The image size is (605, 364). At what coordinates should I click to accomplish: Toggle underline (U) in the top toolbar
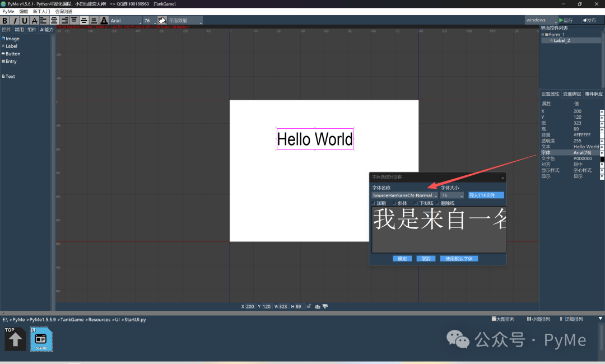25,20
